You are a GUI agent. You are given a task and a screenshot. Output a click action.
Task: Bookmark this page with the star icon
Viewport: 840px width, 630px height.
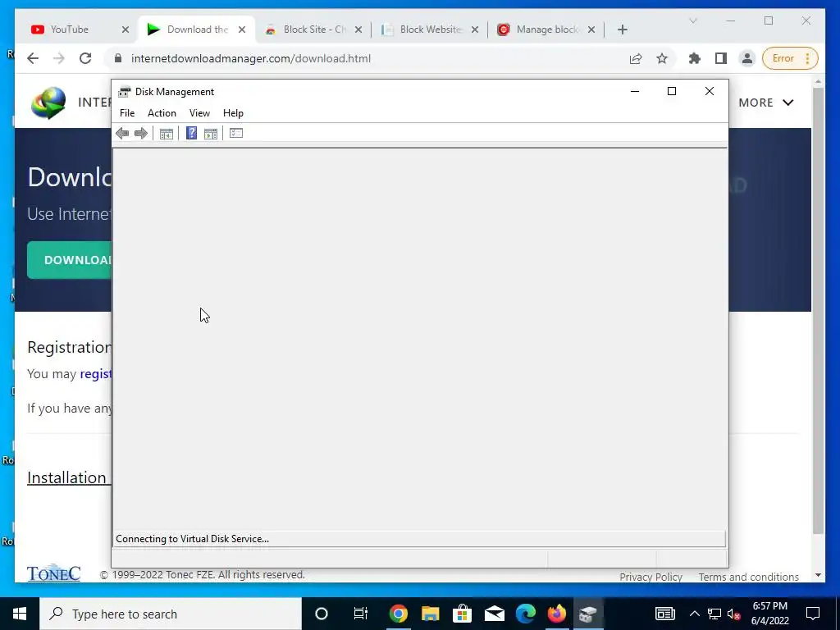point(662,58)
